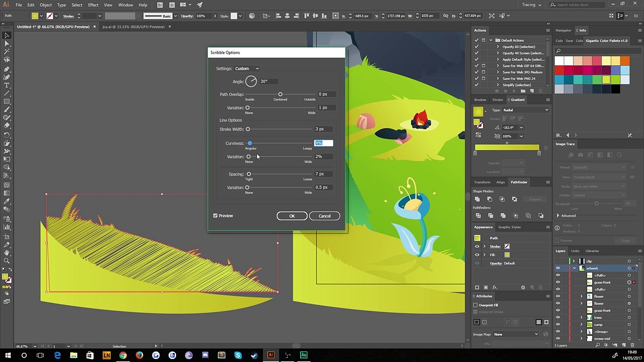The image size is (644, 362).
Task: Click the delete layer trash icon
Action: [x=632, y=345]
